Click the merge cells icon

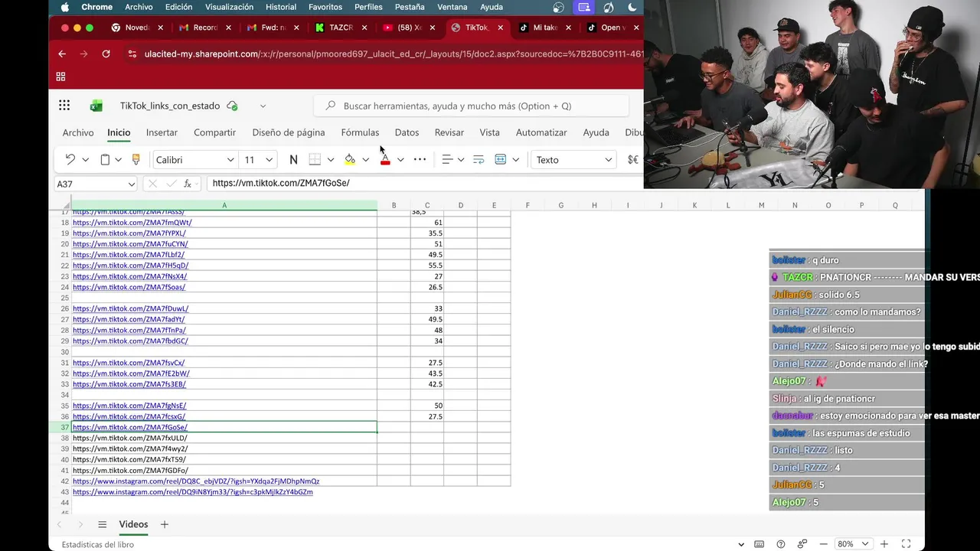[x=501, y=159]
